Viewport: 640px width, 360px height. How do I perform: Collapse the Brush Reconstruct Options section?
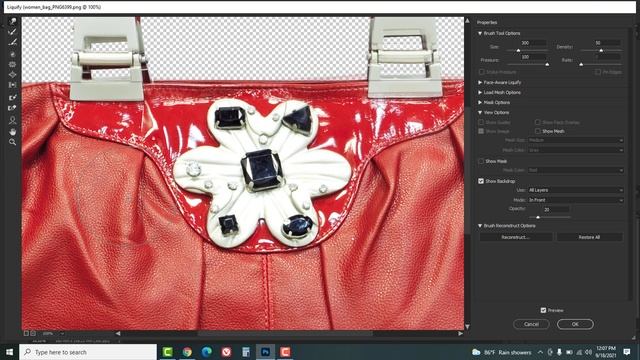point(480,226)
